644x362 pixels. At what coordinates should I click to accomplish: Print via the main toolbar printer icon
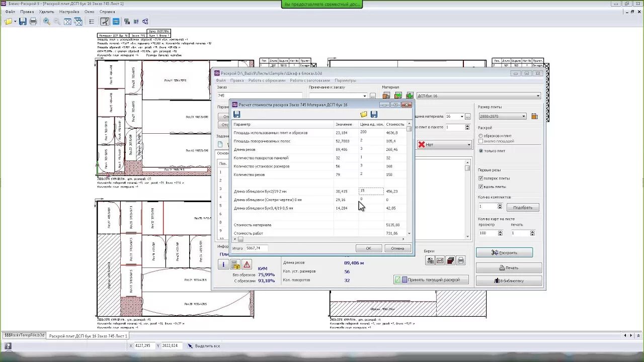(x=33, y=22)
